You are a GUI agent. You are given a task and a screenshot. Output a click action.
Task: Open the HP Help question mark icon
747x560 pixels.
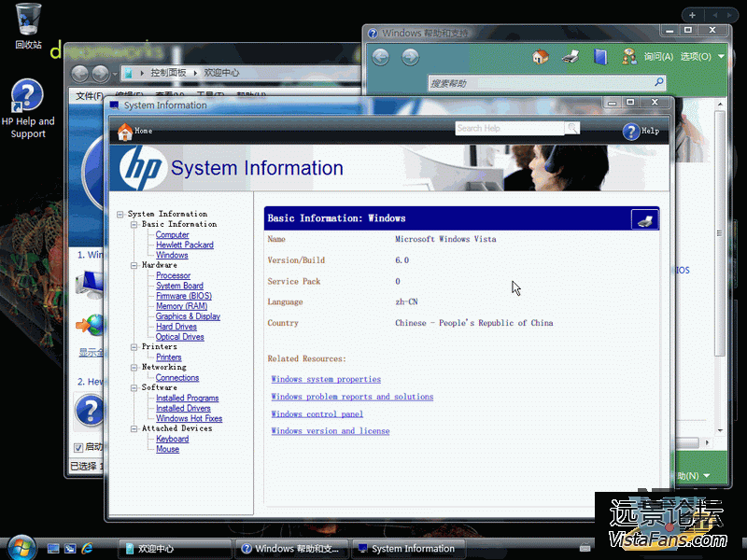pyautogui.click(x=631, y=132)
